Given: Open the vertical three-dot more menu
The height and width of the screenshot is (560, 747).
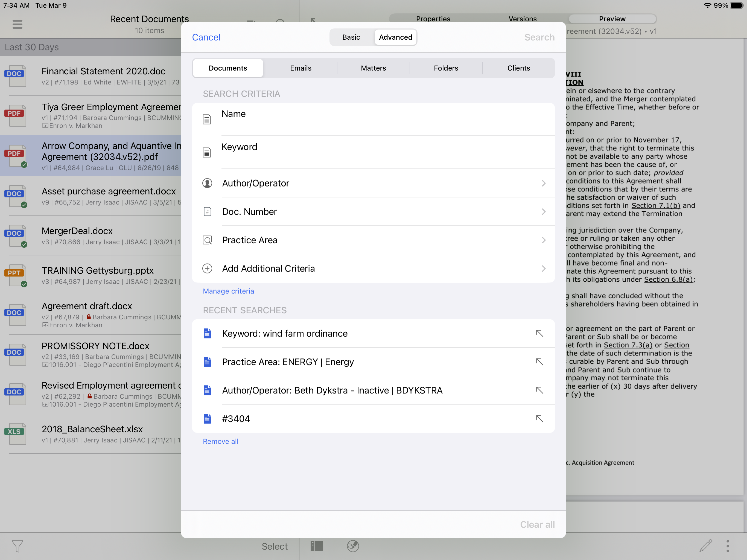Looking at the screenshot, I should pos(727,546).
